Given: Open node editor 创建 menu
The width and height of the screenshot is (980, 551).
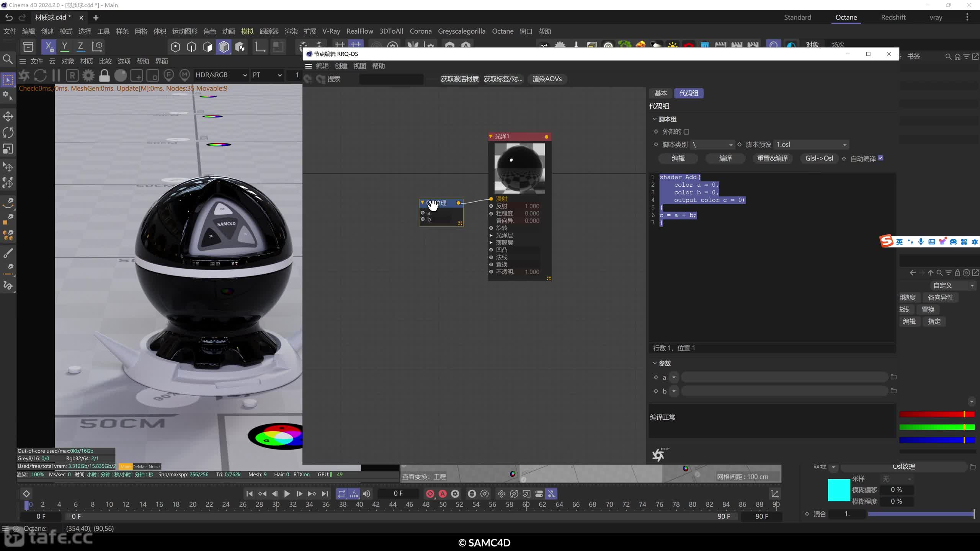Looking at the screenshot, I should click(341, 66).
